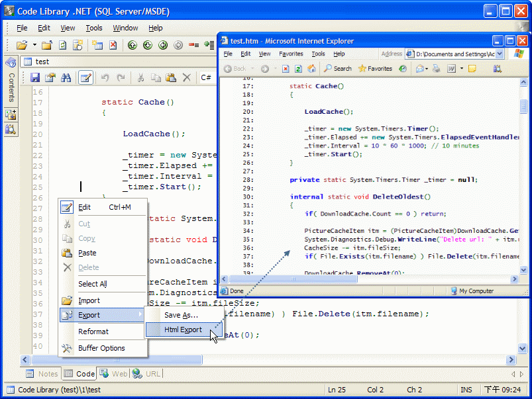Open Window menu in Code Library

[125, 28]
